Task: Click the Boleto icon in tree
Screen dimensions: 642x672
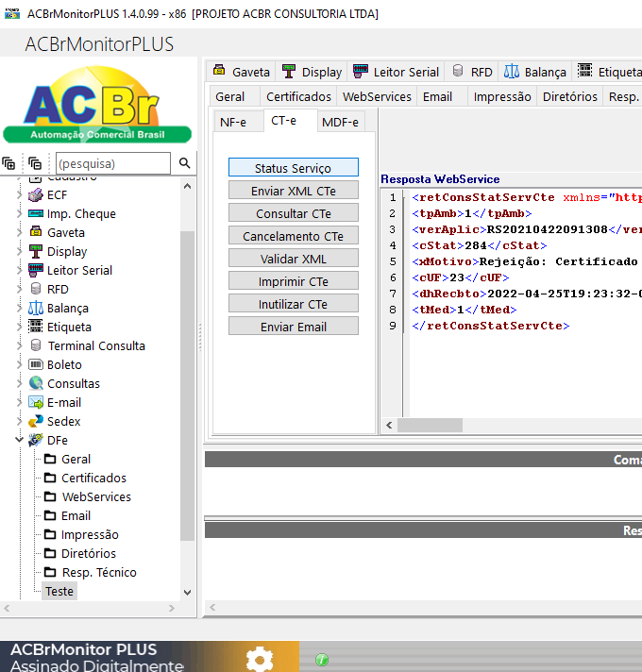Action: [x=36, y=364]
